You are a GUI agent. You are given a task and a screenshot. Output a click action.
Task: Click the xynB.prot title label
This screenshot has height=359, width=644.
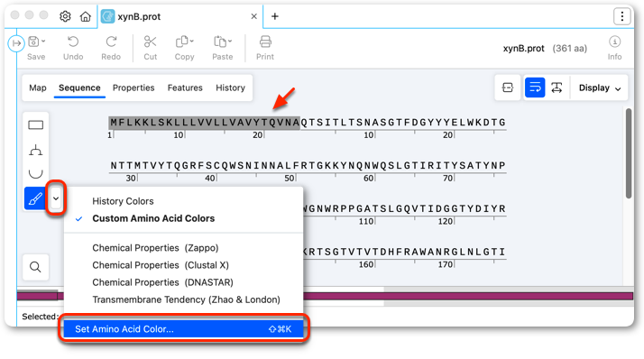[x=524, y=49]
